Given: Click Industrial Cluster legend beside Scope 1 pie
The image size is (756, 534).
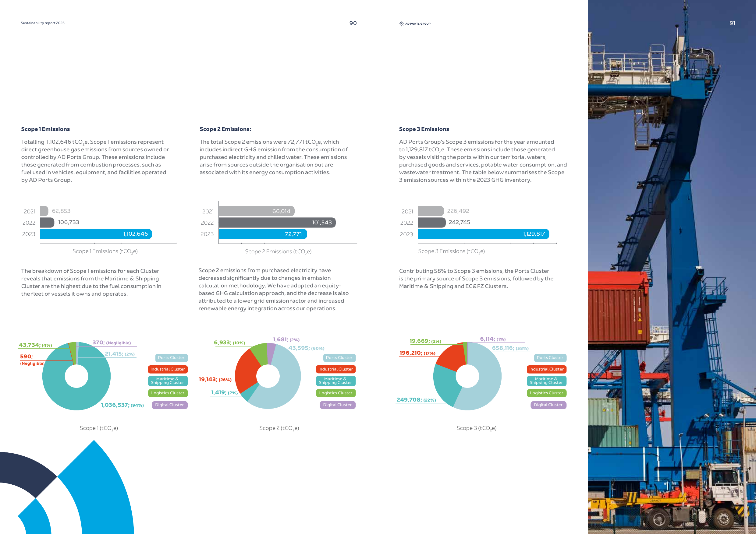Looking at the screenshot, I should click(168, 369).
